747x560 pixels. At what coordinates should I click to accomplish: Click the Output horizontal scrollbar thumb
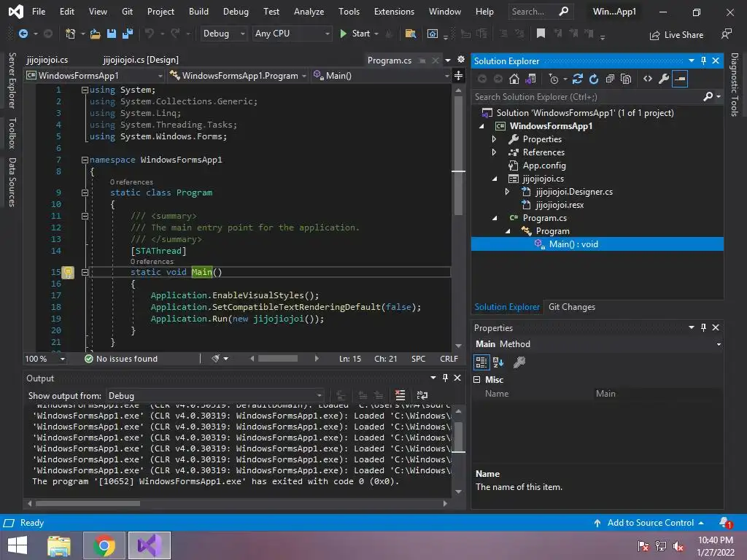[88, 503]
